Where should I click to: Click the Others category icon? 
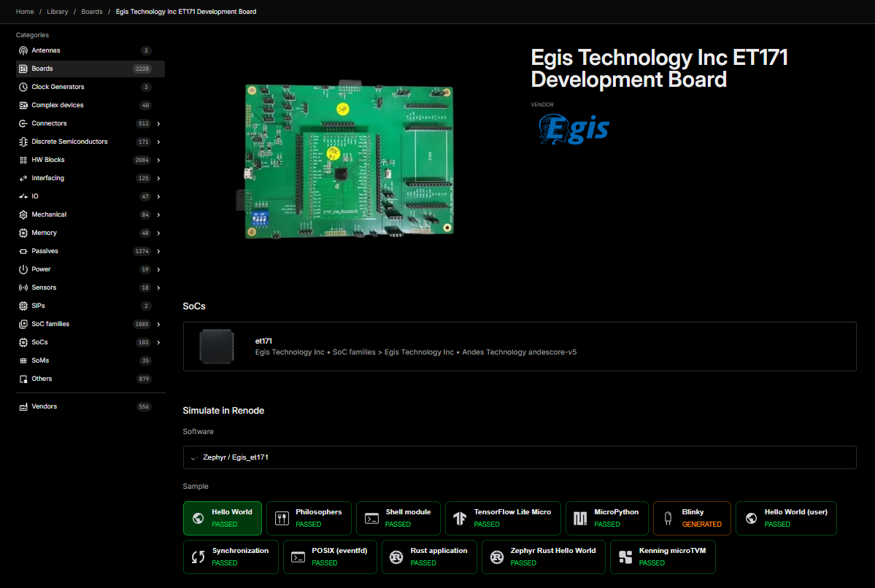coord(23,379)
